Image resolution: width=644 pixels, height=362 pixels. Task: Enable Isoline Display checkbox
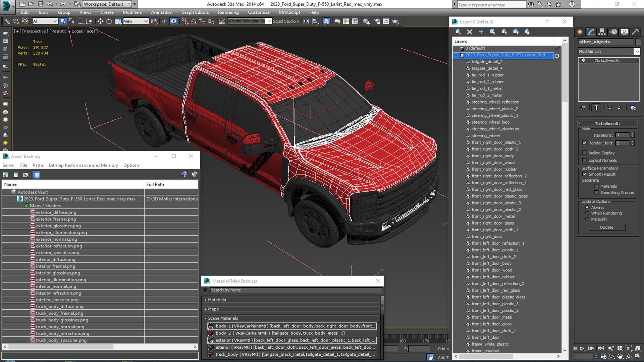584,153
